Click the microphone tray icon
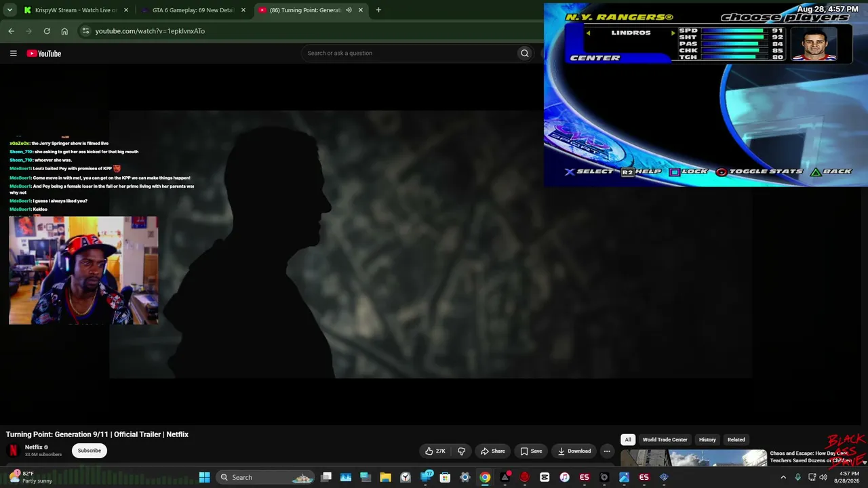 coord(797,477)
